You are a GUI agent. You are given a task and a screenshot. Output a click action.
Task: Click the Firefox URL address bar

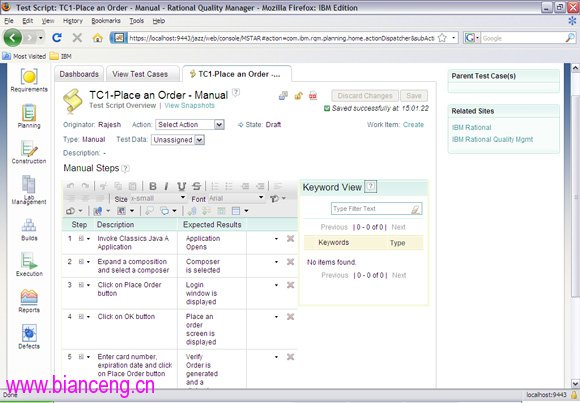tap(284, 38)
